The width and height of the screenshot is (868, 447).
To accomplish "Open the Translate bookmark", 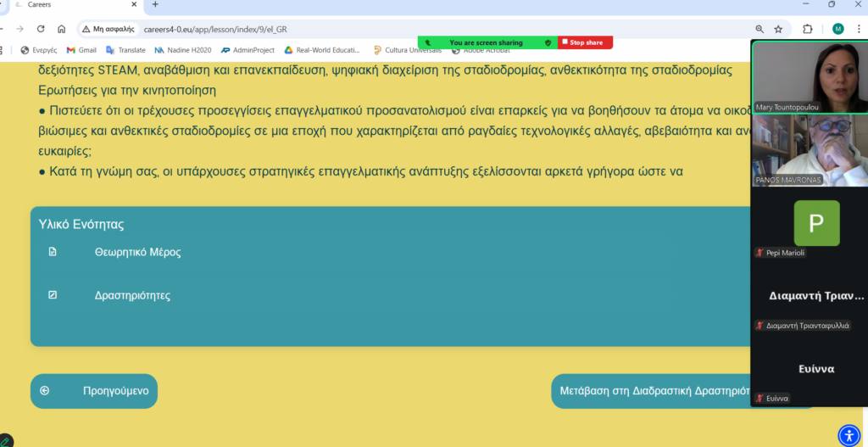I will (x=125, y=50).
